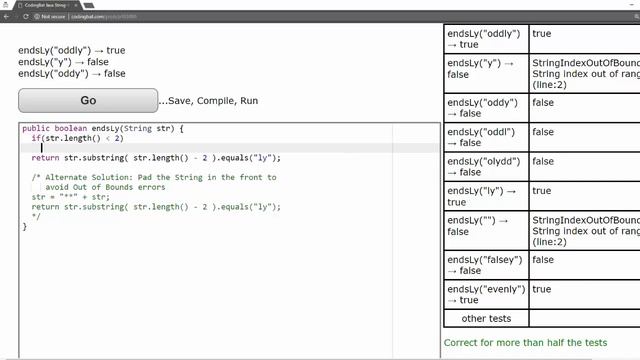
Task: Click example endsLy("oddy") → false above editor
Action: pyautogui.click(x=72, y=73)
